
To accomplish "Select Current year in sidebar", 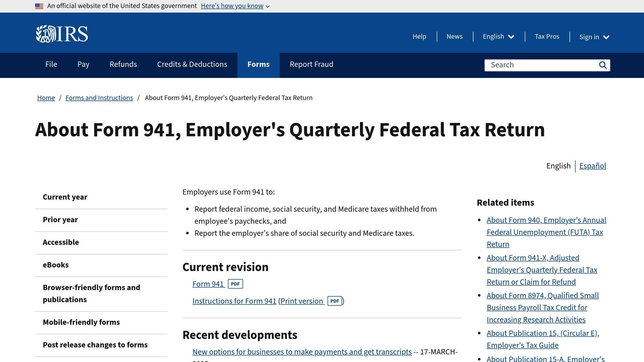I will coord(101,197).
